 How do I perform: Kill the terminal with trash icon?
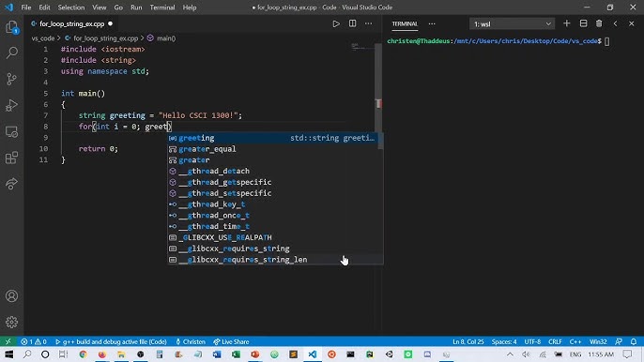[x=599, y=23]
